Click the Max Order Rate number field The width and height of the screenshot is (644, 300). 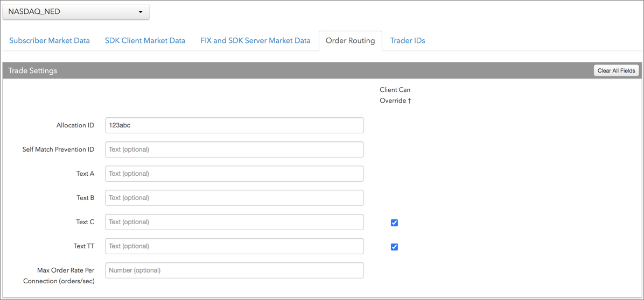coord(234,270)
